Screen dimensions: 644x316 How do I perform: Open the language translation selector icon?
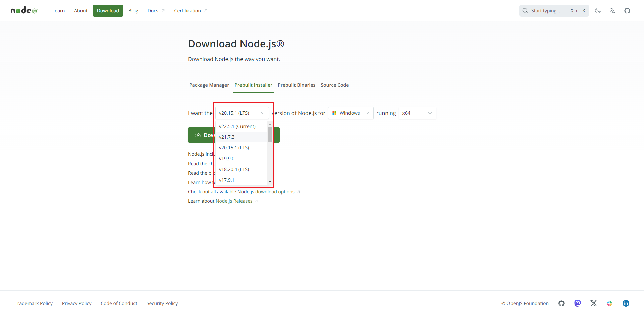click(x=612, y=11)
